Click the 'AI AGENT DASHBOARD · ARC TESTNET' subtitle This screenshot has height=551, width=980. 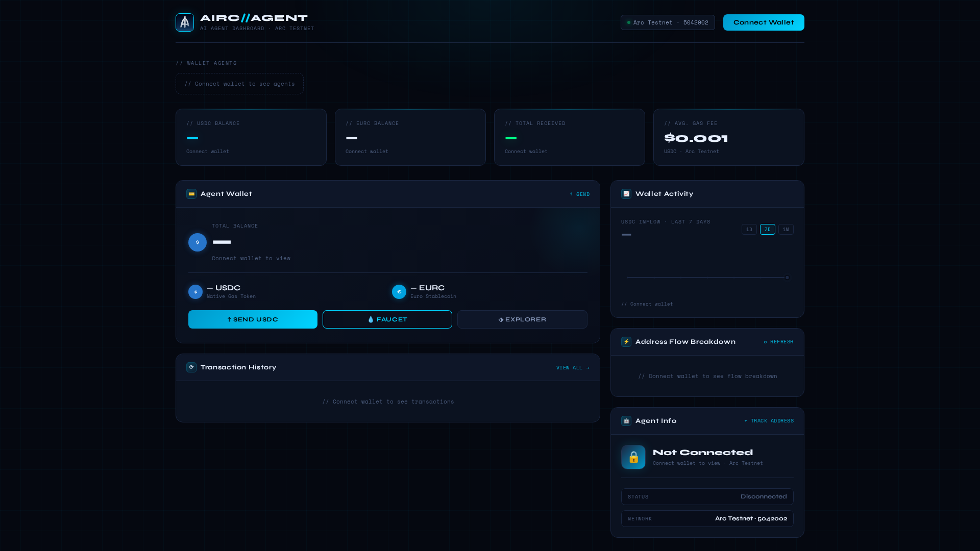click(257, 29)
